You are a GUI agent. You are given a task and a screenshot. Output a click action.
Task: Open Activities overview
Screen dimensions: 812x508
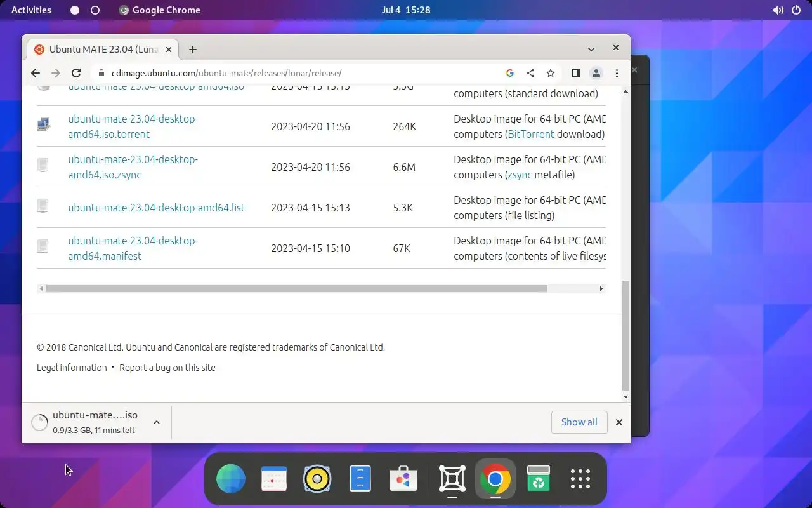coord(31,10)
